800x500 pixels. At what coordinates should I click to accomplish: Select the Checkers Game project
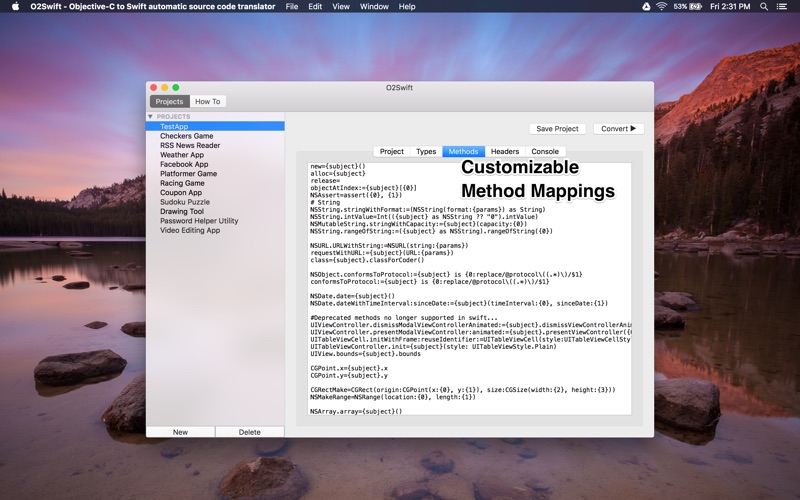click(215, 136)
